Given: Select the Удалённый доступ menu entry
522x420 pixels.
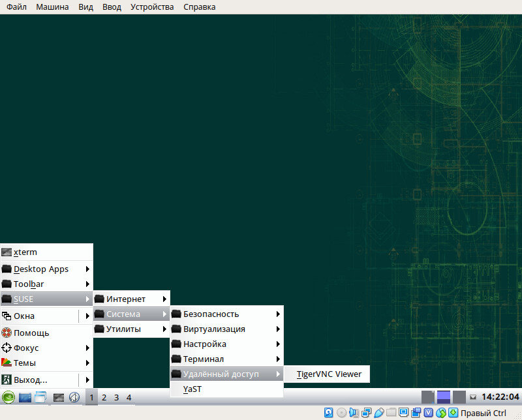Looking at the screenshot, I should [226, 374].
